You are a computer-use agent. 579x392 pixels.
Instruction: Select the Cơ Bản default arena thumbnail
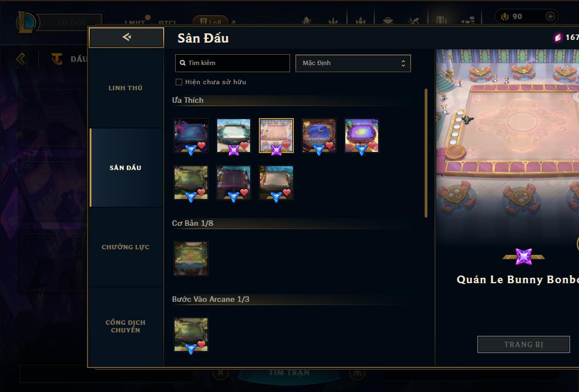pyautogui.click(x=191, y=259)
